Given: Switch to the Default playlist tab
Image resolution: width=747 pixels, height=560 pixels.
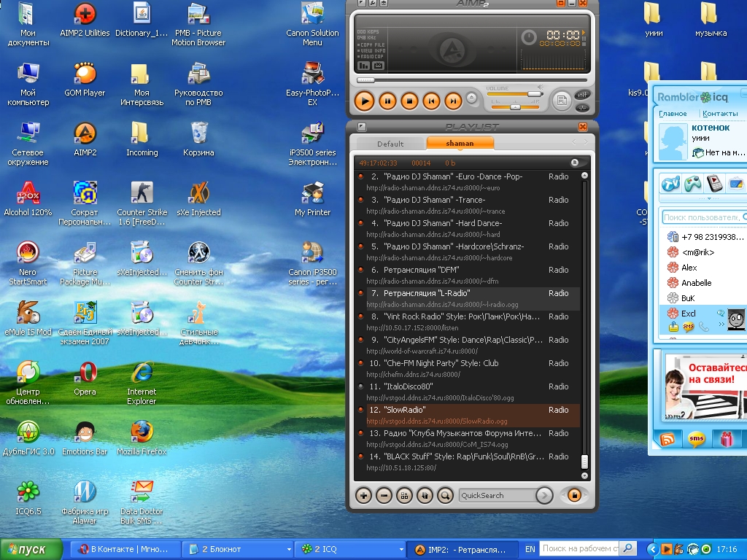Looking at the screenshot, I should (x=390, y=144).
